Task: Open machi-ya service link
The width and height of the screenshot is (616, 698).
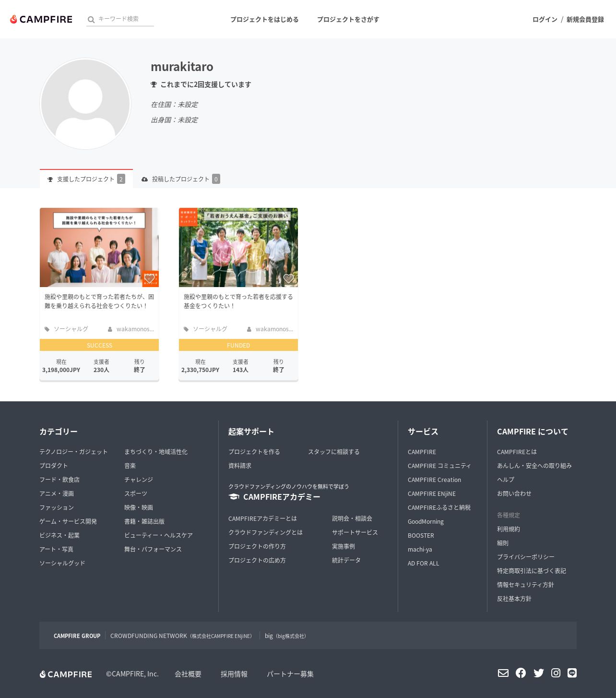Action: click(420, 549)
